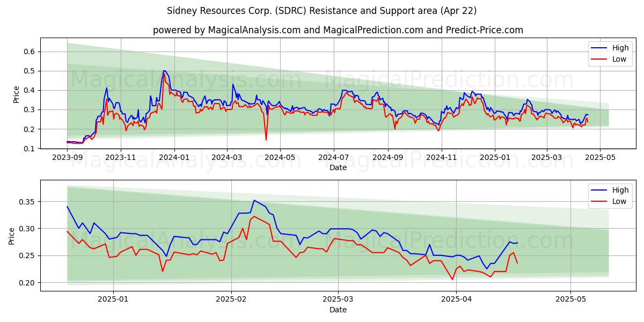Screen dimensions: 644x322
Task: Click the 'Date' axis label under bottom chart
Action: point(338,310)
